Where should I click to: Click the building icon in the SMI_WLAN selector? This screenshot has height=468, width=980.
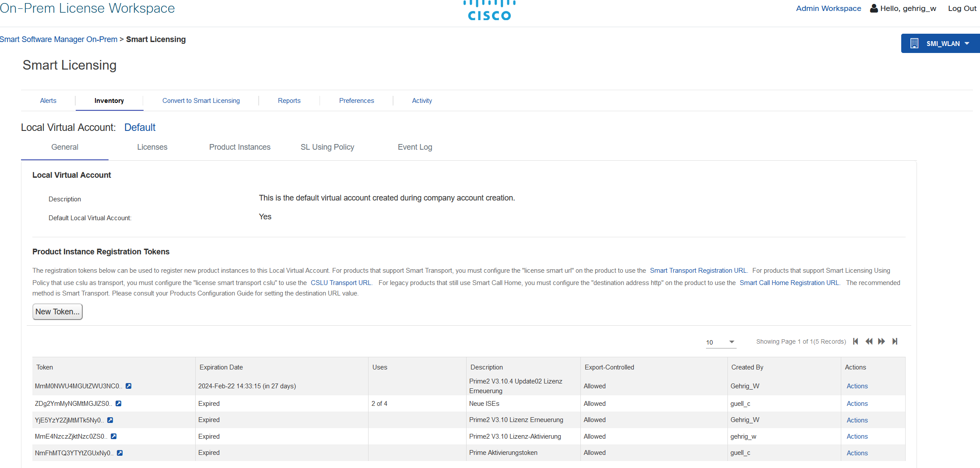[x=914, y=43]
